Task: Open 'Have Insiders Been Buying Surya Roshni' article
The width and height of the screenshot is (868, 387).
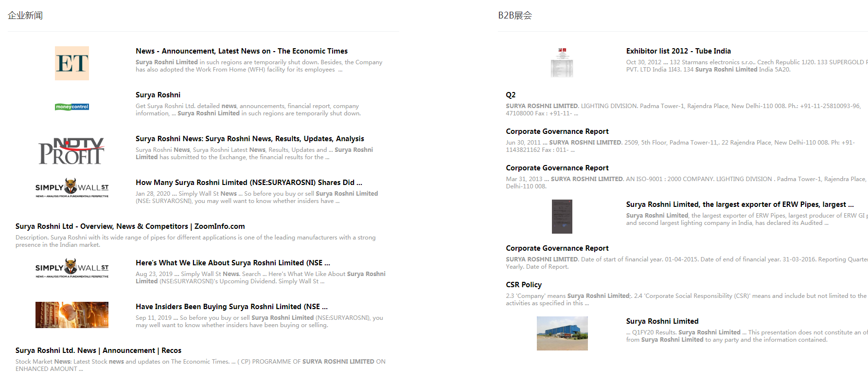Action: (x=231, y=307)
